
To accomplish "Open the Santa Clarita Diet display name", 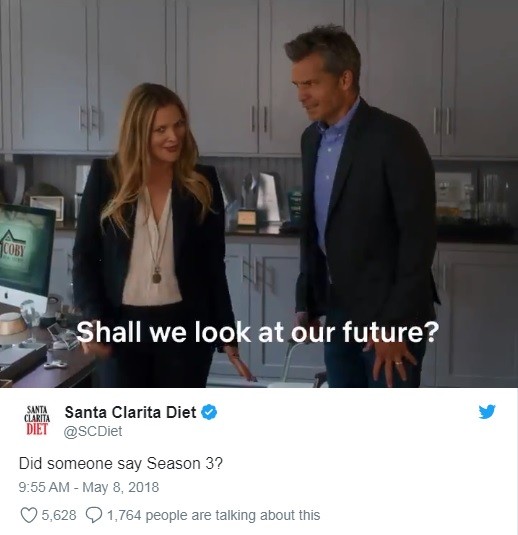I will tap(130, 412).
